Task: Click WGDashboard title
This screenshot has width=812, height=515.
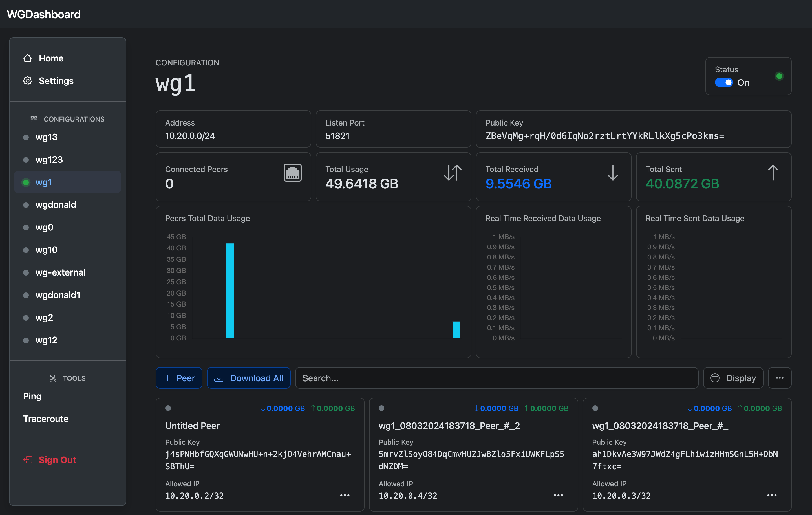Action: (44, 14)
